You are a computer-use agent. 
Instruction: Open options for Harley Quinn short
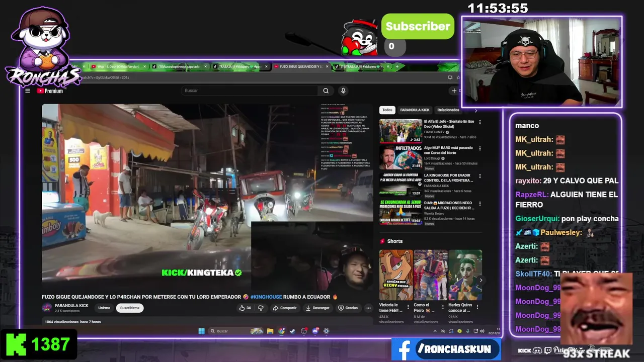point(477,306)
